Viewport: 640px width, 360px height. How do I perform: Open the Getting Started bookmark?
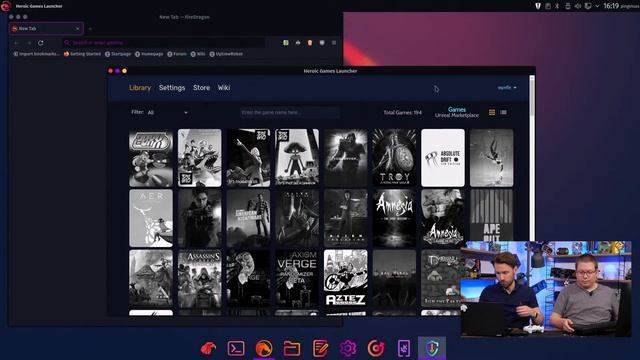82,54
